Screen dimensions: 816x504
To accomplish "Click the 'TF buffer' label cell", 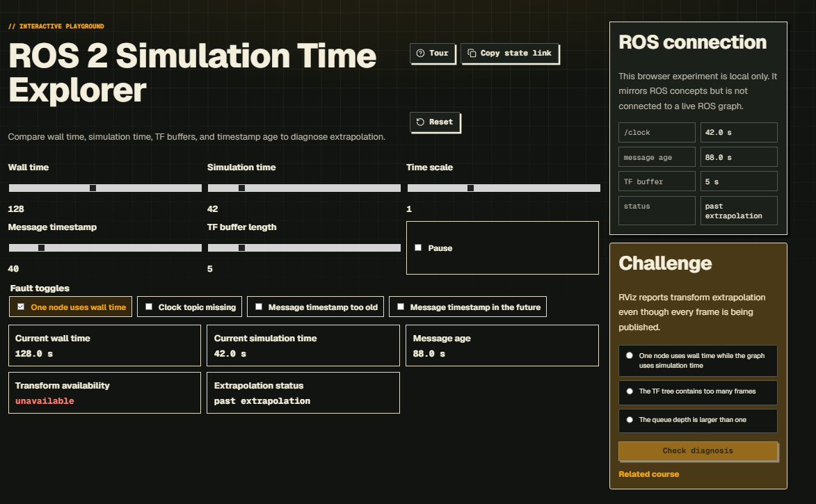I will [x=657, y=181].
